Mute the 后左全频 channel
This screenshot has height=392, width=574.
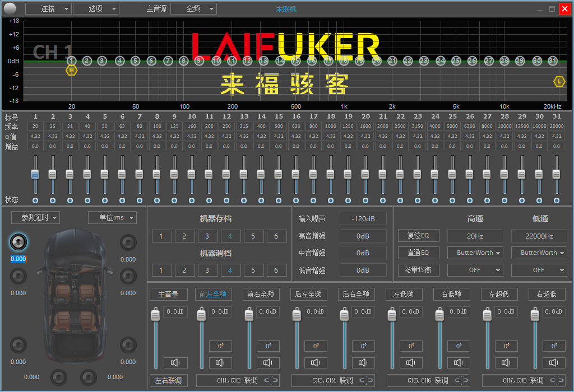pyautogui.click(x=316, y=362)
